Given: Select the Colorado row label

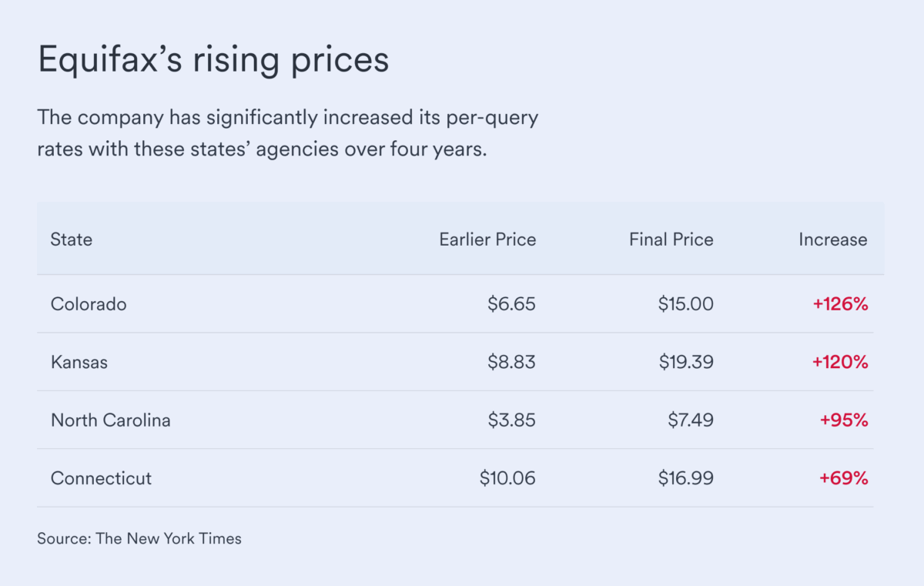Looking at the screenshot, I should click(89, 304).
